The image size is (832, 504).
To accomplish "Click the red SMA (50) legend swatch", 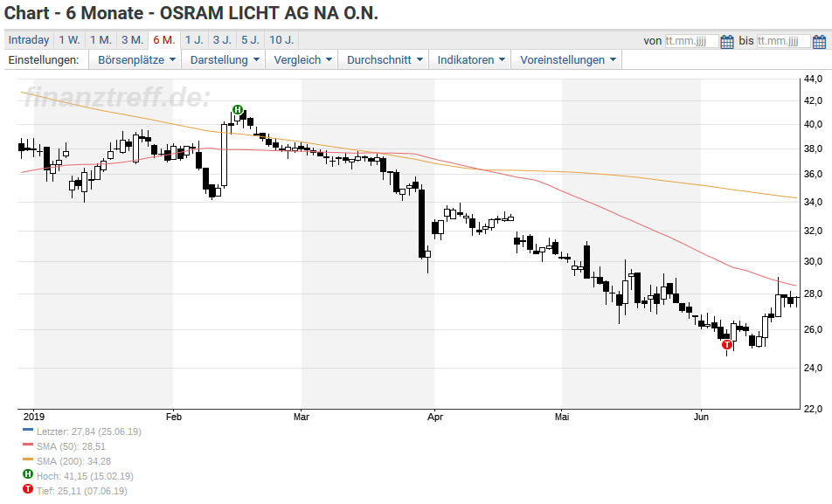I will pyautogui.click(x=28, y=445).
